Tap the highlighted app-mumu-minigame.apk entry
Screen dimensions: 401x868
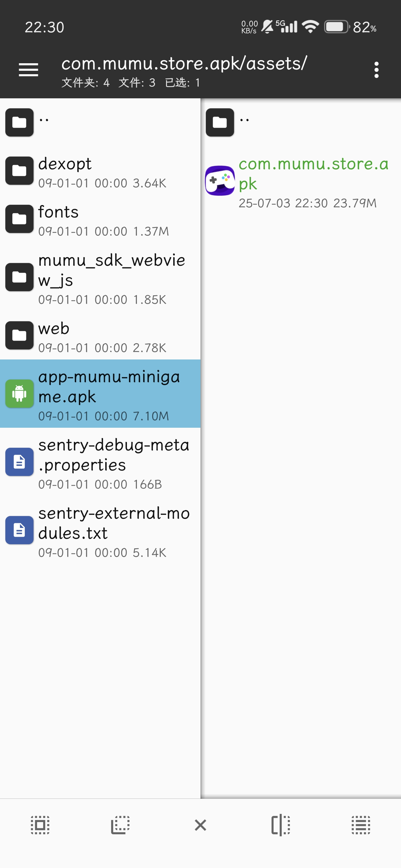(x=101, y=394)
